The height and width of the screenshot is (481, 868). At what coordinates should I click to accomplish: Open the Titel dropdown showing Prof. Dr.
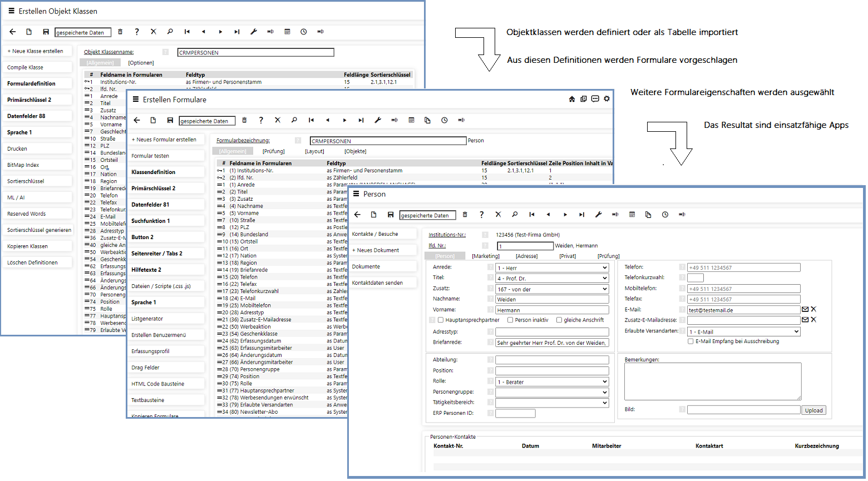(x=552, y=279)
